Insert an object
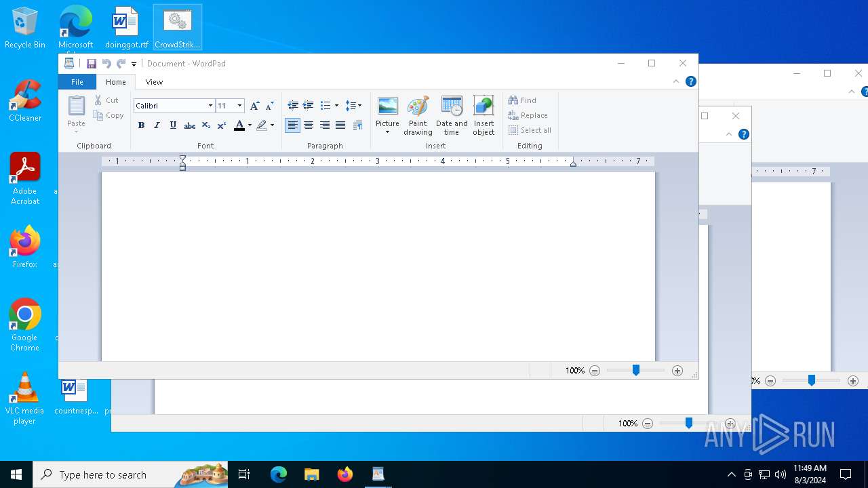The height and width of the screenshot is (488, 868). click(484, 116)
